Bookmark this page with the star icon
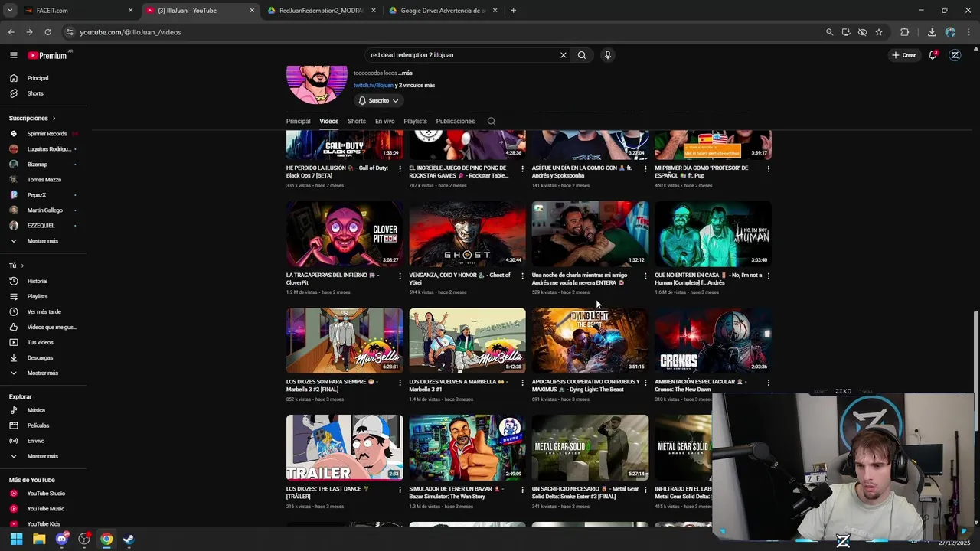 [x=879, y=32]
